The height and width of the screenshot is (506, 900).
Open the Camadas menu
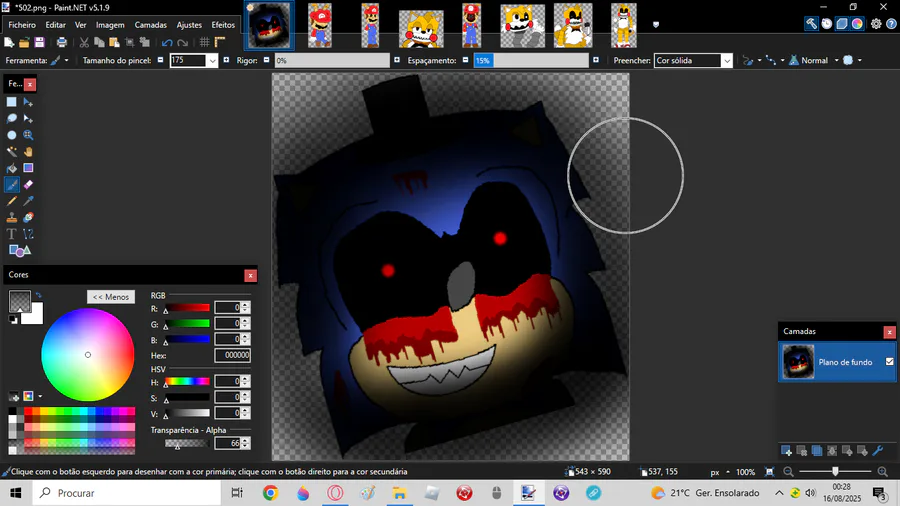pyautogui.click(x=150, y=25)
